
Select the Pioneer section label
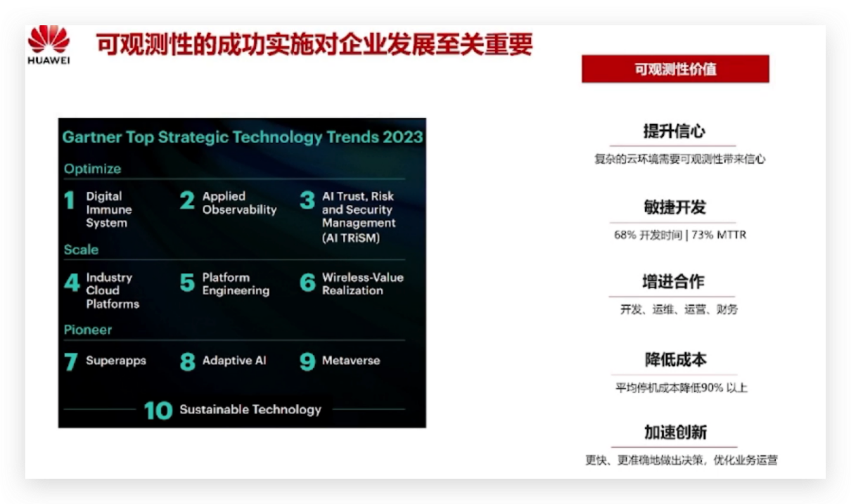click(x=88, y=330)
